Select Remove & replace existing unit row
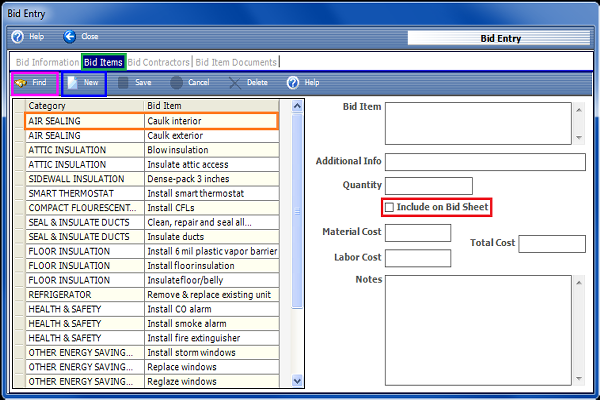This screenshot has width=600, height=400. [152, 295]
